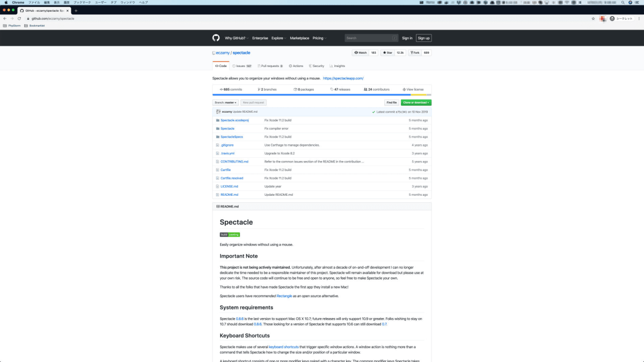
Task: Click the Apple menu icon
Action: click(x=5, y=2)
